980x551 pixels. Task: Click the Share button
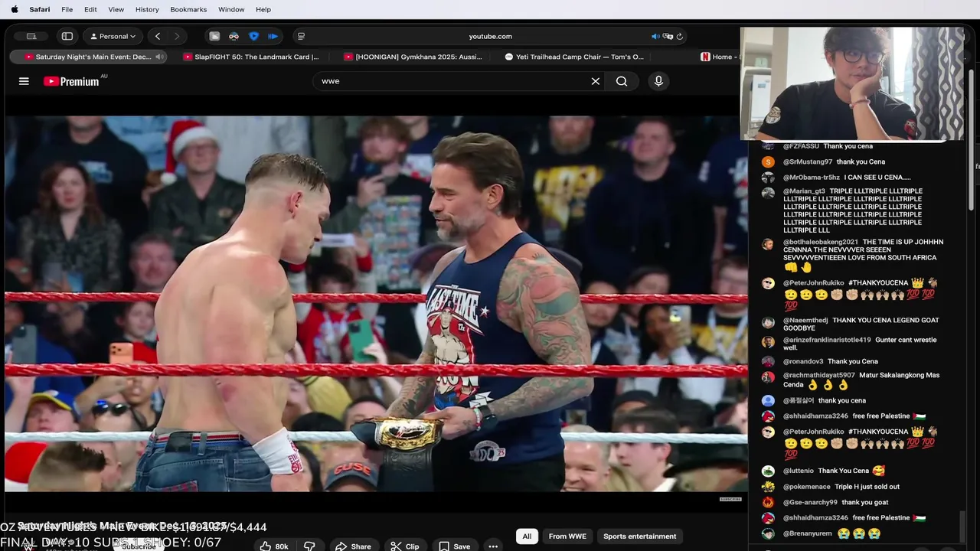[x=354, y=546]
